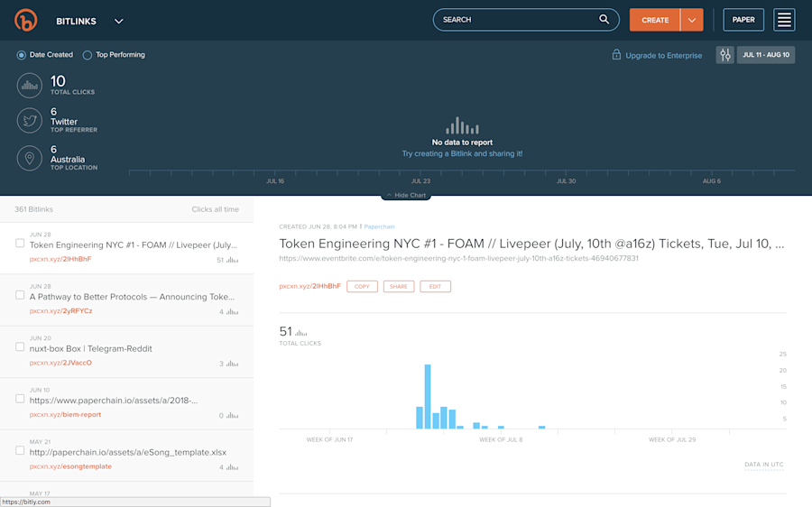Image resolution: width=812 pixels, height=507 pixels.
Task: Click the 4 clicks icon on esongtemplate row
Action: (232, 467)
